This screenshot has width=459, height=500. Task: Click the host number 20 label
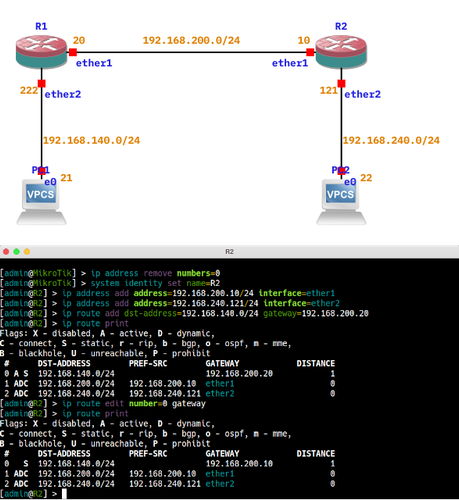[x=79, y=40]
